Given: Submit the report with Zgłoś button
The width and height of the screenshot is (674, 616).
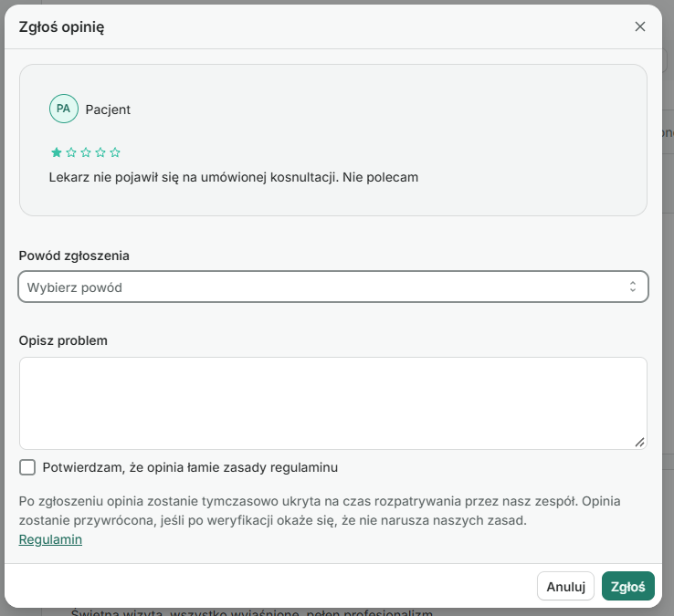Looking at the screenshot, I should 628,587.
